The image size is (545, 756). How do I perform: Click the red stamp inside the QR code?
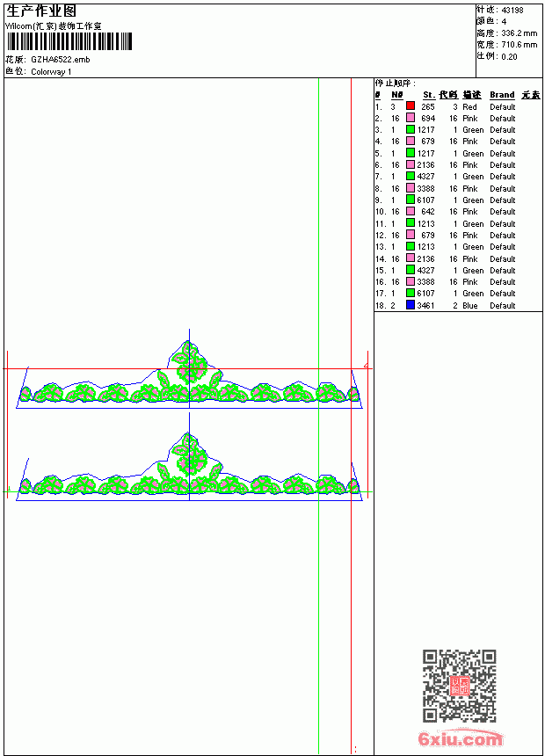coord(460,686)
